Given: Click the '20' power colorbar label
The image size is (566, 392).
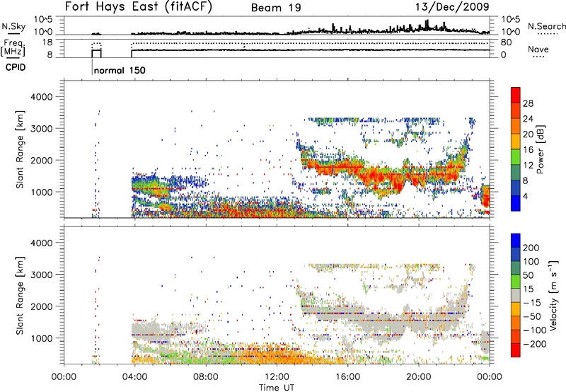Looking at the screenshot, I should coord(528,134).
